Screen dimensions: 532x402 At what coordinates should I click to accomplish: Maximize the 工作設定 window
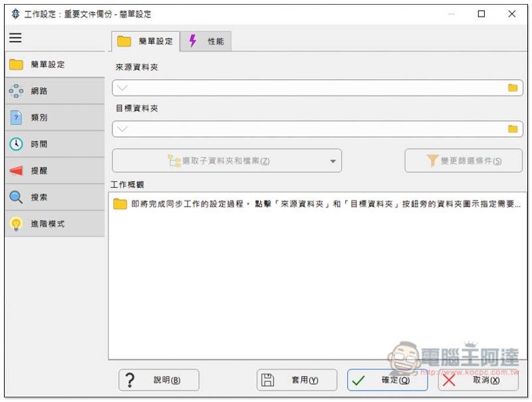coord(481,14)
